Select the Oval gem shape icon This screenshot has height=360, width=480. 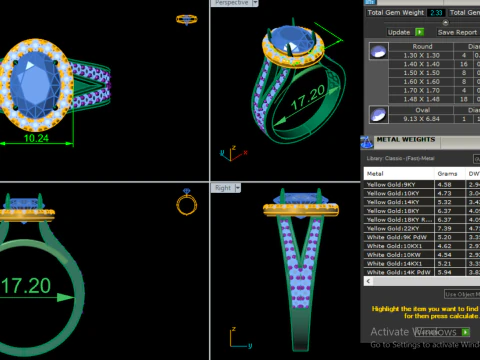click(x=379, y=115)
